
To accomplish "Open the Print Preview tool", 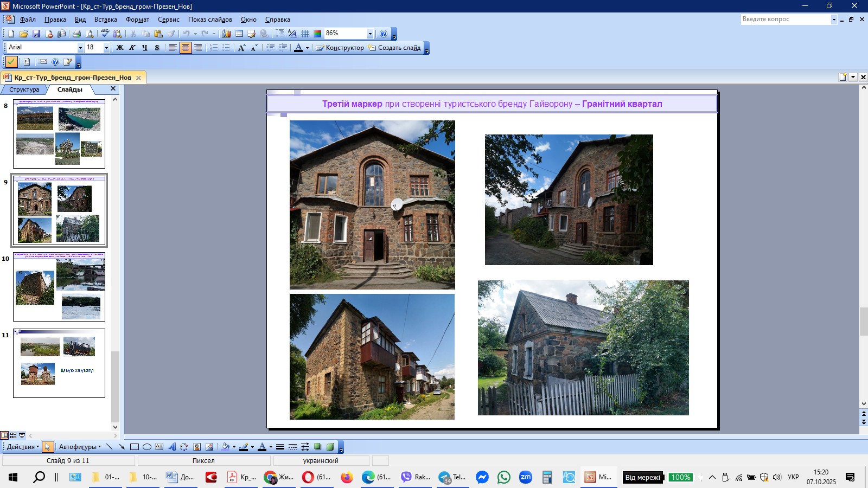I will [90, 34].
